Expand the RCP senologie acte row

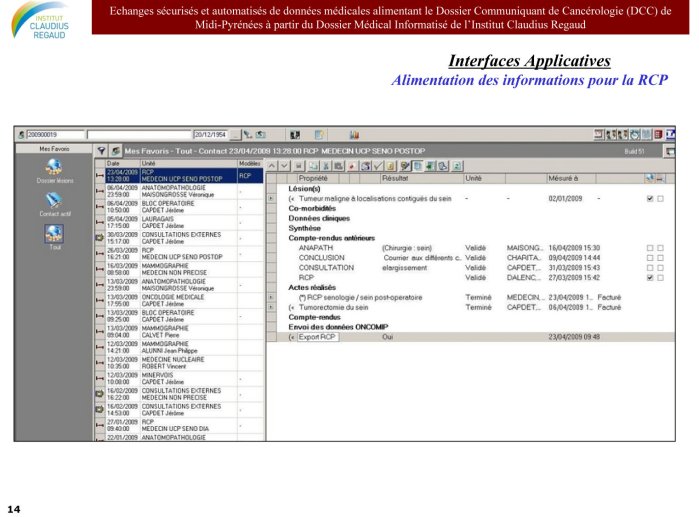pyautogui.click(x=271, y=297)
